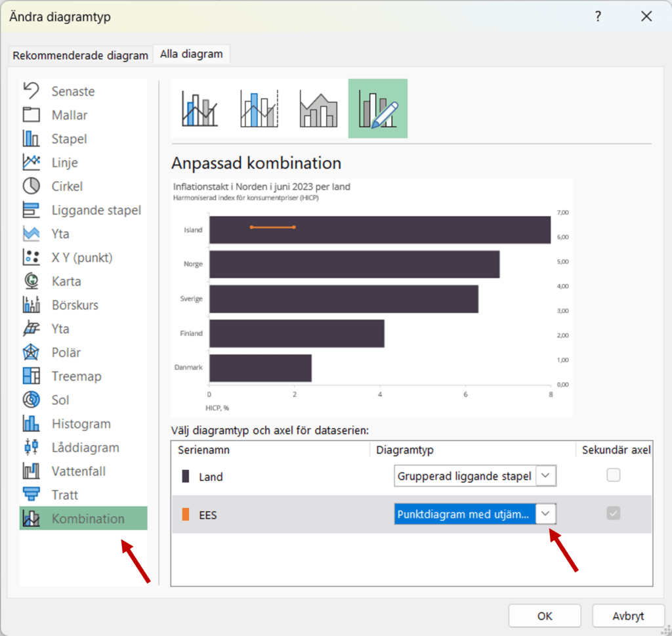The image size is (672, 636).
Task: Toggle secondary axis checkbox for EES series
Action: pos(613,513)
